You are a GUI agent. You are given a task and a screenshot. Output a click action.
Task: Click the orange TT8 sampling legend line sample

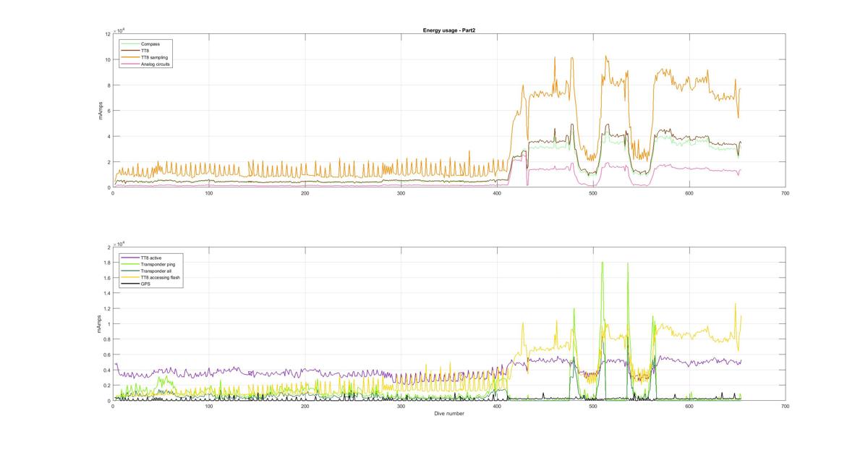pos(131,57)
